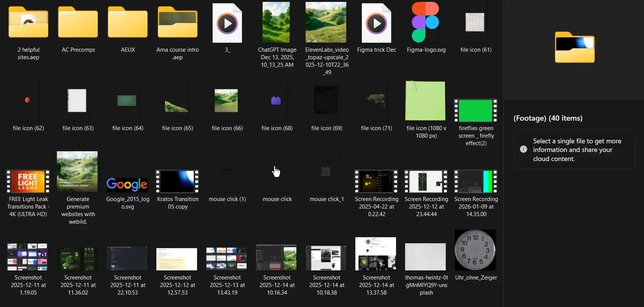The width and height of the screenshot is (644, 307).
Task: Open Screenshot 2025-12-12 at 12.57.53
Action: coord(177,259)
